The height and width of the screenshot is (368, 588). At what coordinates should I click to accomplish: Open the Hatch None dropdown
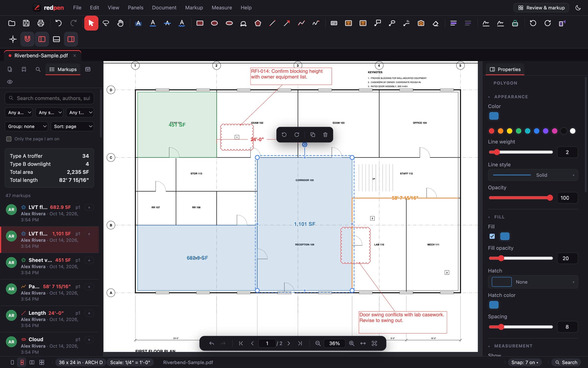533,282
